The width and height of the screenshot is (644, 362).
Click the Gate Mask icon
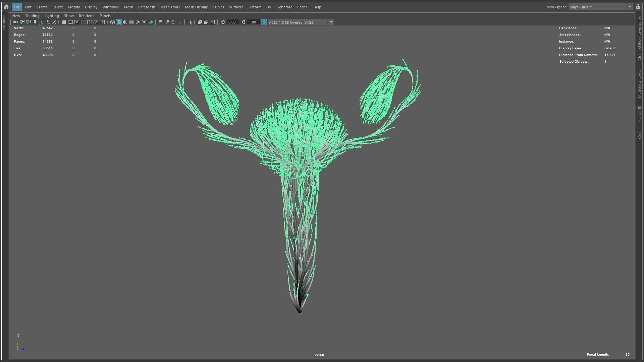tap(83, 22)
